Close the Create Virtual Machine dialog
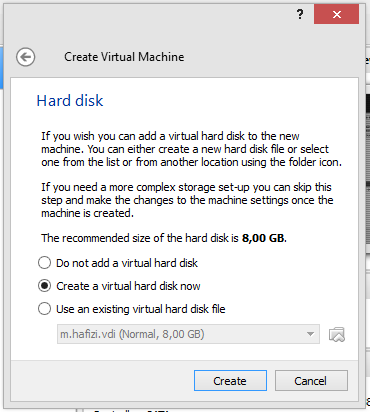 [336, 14]
